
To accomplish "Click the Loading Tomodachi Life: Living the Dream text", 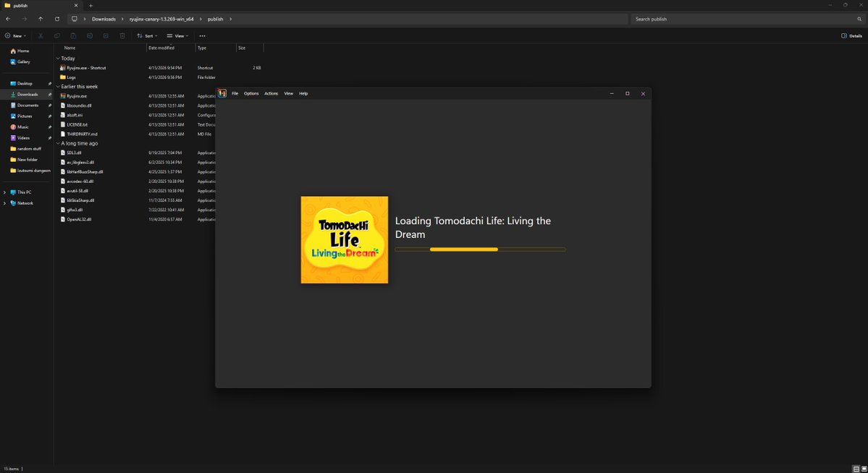I will (473, 227).
